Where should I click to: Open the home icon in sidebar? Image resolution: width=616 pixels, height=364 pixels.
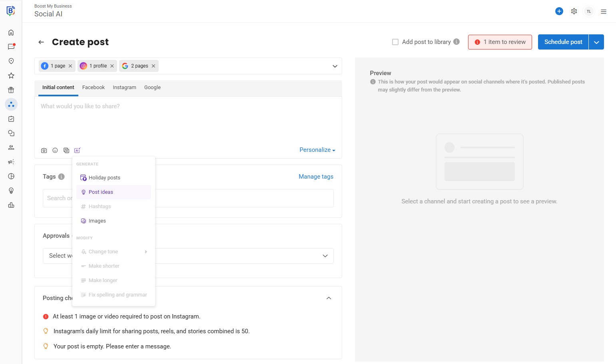[11, 33]
